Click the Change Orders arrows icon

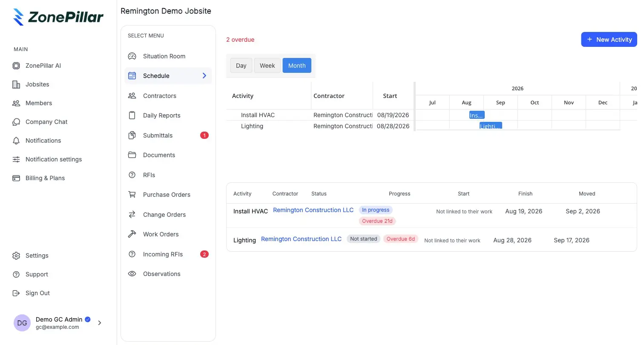[x=132, y=215]
